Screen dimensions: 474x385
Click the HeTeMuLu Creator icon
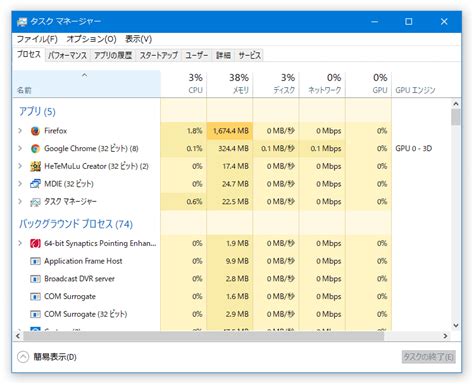coord(35,166)
